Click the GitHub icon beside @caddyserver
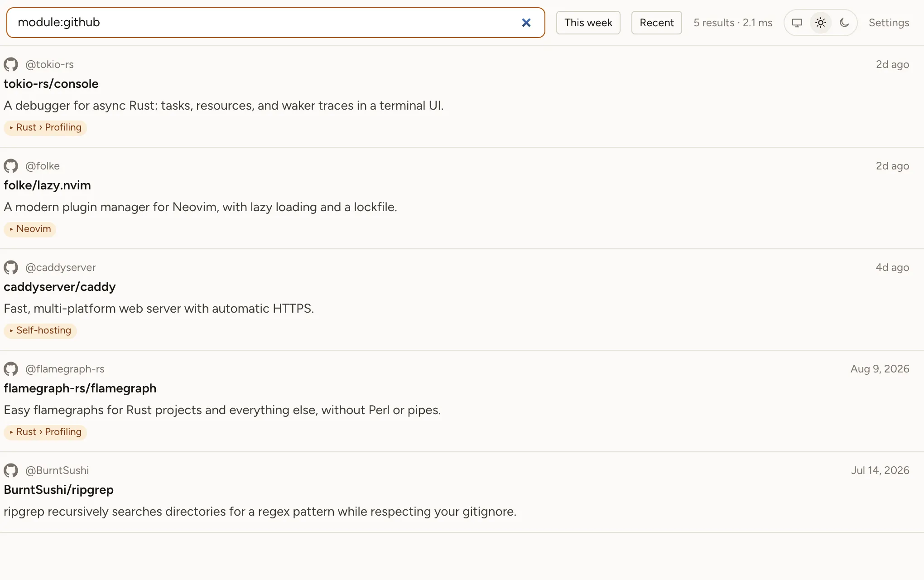Image resolution: width=924 pixels, height=580 pixels. (x=11, y=267)
